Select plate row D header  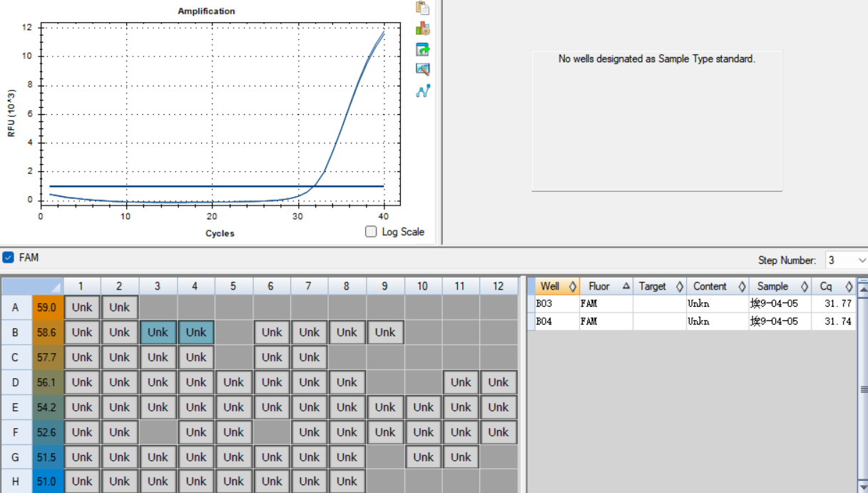pyautogui.click(x=16, y=382)
